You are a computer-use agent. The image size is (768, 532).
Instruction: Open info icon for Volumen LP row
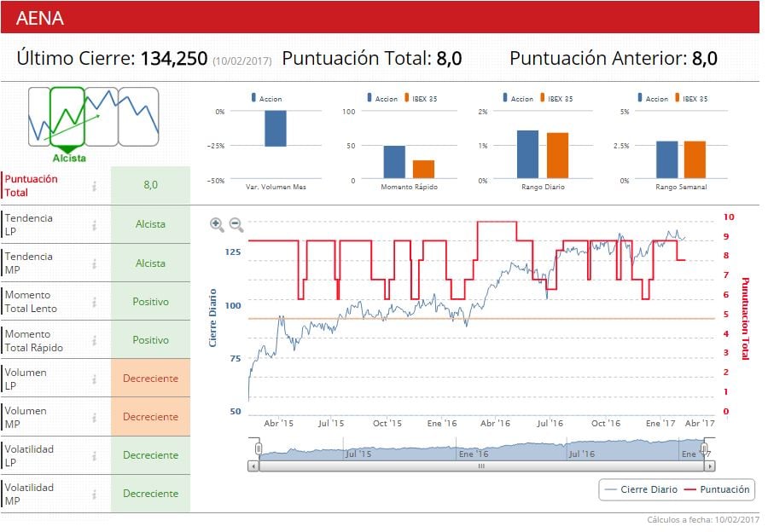point(94,379)
